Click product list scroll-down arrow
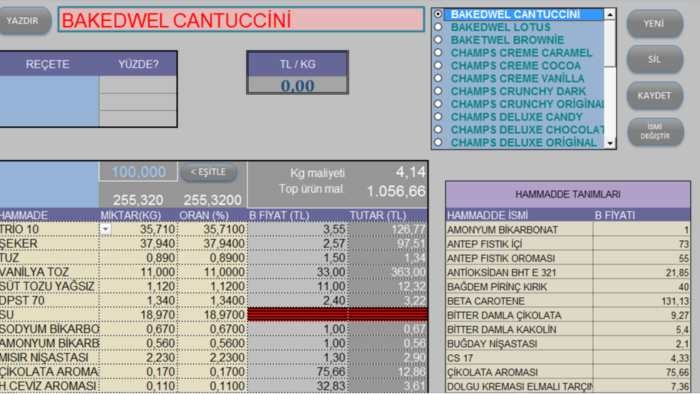This screenshot has height=394, width=700. coord(610,143)
